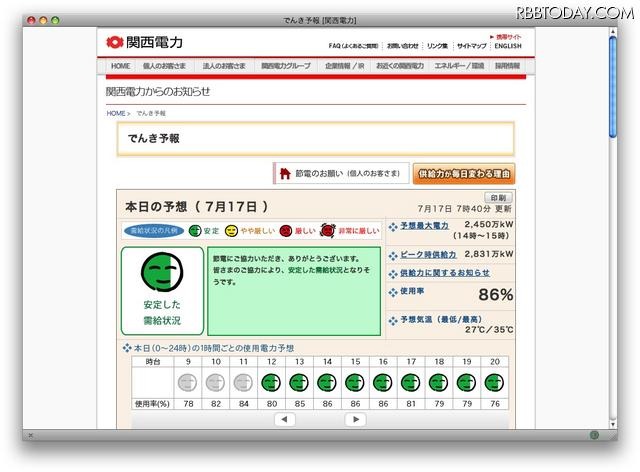
Task: Click the x icon in bottom-left status bar
Action: [x=30, y=436]
